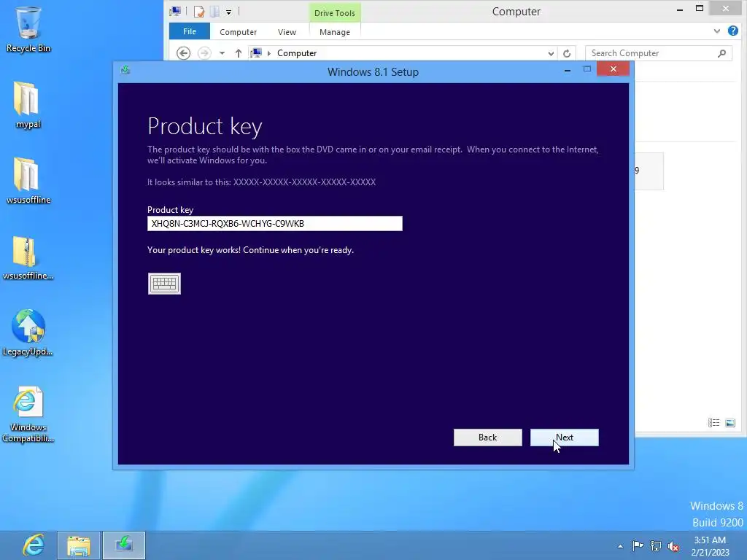Go up one level in Explorer
The height and width of the screenshot is (560, 747).
[239, 52]
